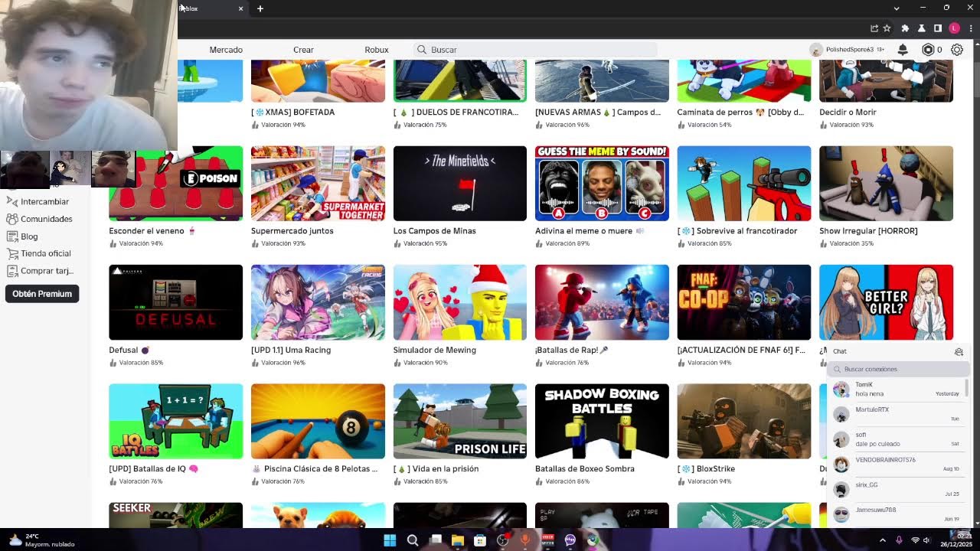The width and height of the screenshot is (980, 551).
Task: Open a new browser tab
Action: point(260,8)
